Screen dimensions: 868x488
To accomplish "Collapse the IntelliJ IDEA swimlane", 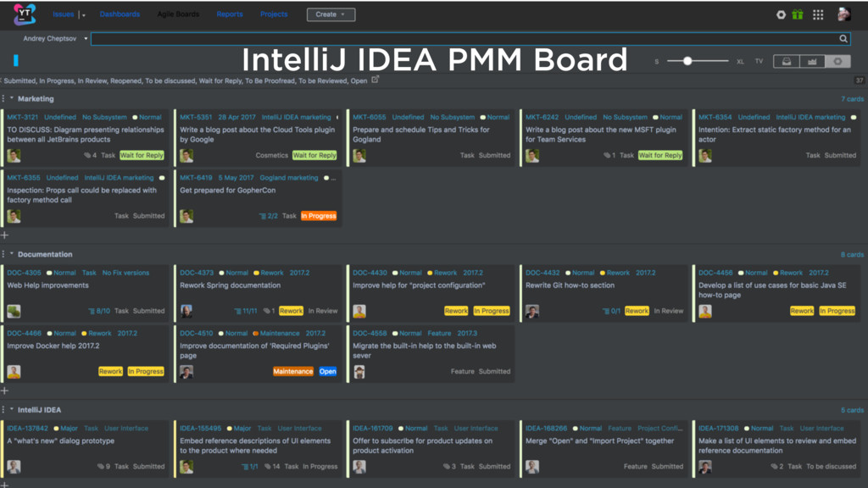I will point(12,409).
